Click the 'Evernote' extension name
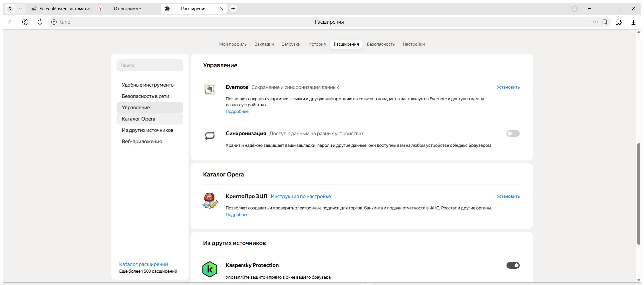This screenshot has height=285, width=644. click(237, 87)
